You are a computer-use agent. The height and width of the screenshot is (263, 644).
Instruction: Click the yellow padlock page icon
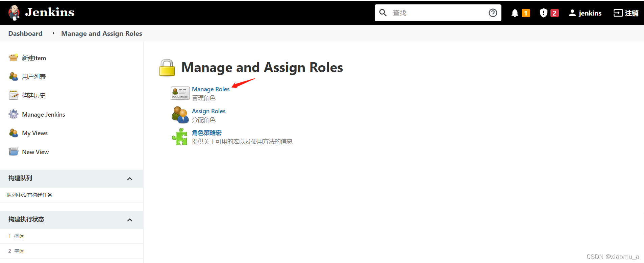point(167,68)
